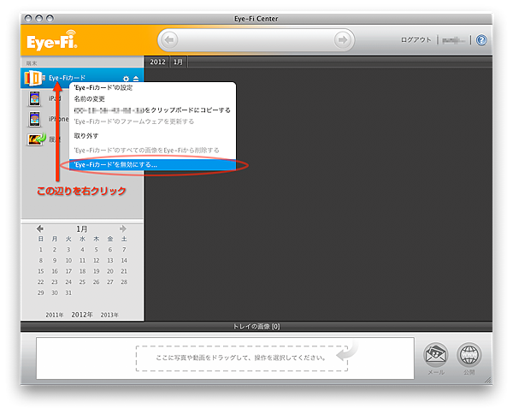Select the 1月 month tab
The height and width of the screenshot is (420, 513).
point(178,62)
